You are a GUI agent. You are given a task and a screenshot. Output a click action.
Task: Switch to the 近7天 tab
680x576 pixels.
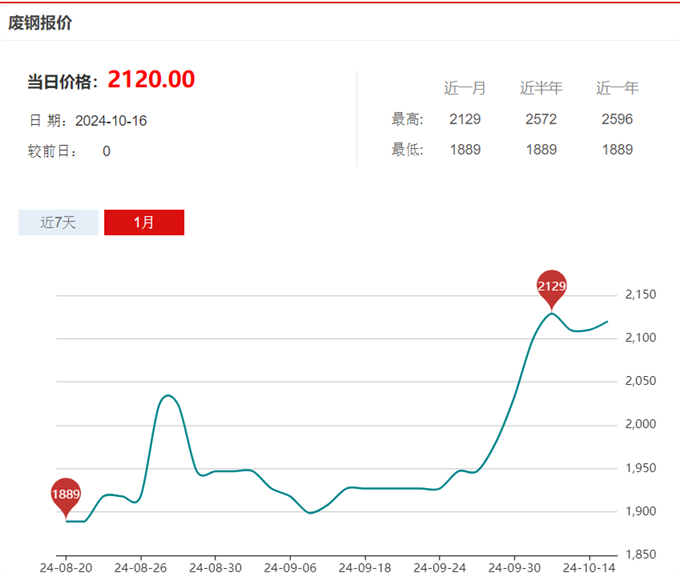click(58, 222)
